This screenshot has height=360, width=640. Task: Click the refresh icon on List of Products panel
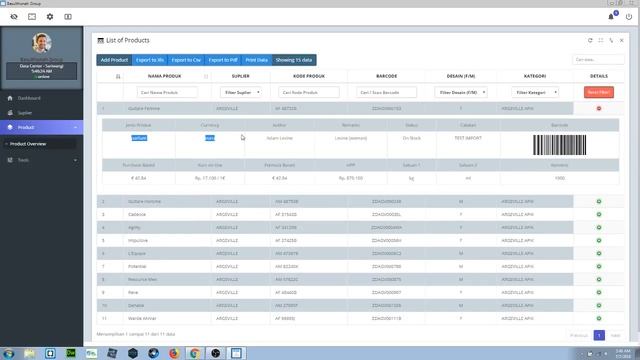click(x=590, y=40)
